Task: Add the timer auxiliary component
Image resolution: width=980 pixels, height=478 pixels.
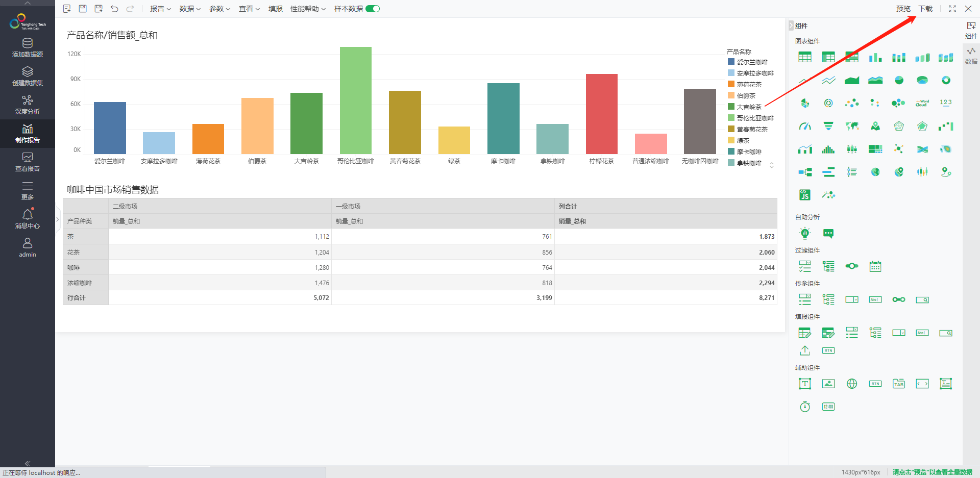Action: coord(805,407)
